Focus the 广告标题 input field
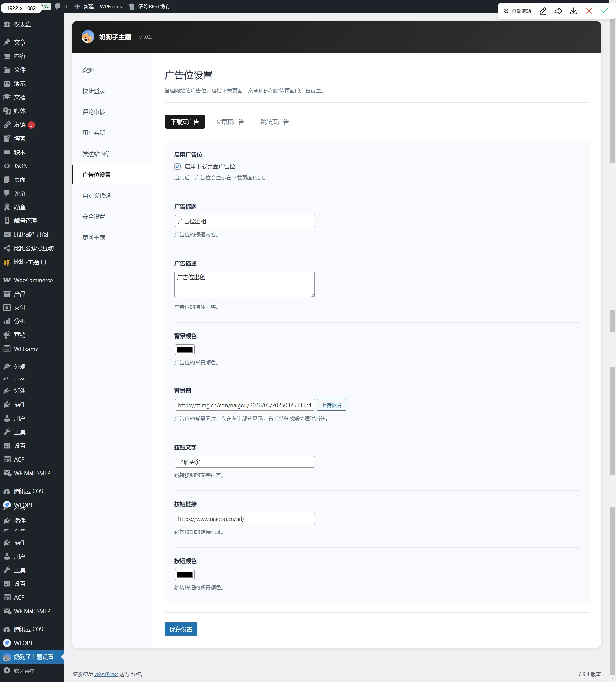 [245, 221]
